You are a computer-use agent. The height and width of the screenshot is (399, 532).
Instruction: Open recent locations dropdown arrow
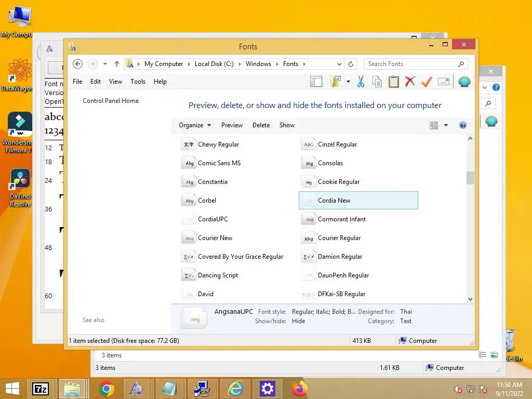105,64
